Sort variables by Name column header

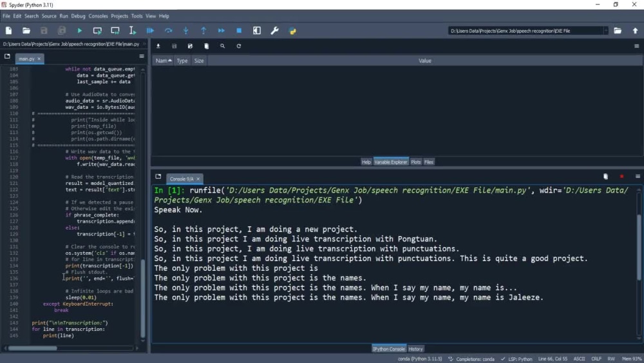click(163, 61)
